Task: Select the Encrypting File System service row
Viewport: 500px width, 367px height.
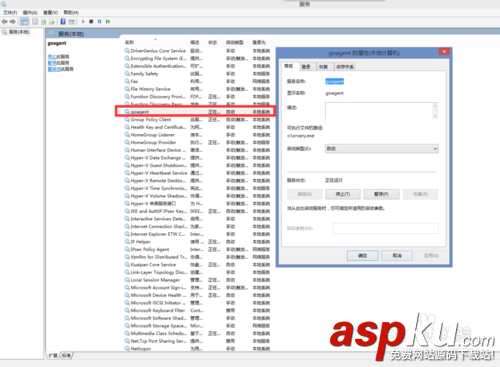Action: coord(197,58)
